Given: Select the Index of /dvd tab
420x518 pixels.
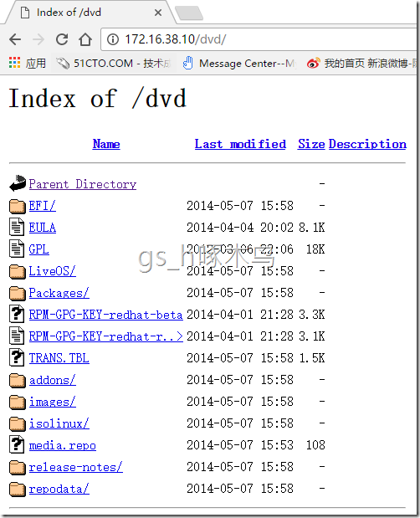Looking at the screenshot, I should [x=90, y=13].
